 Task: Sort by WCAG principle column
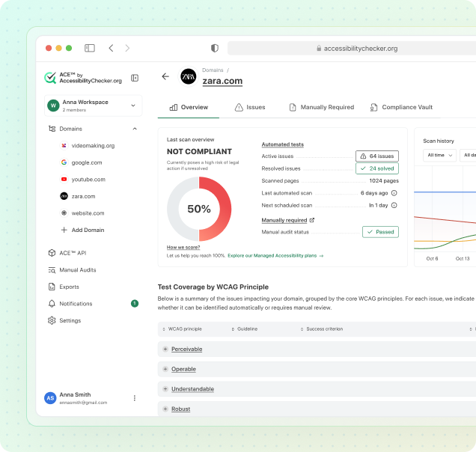(x=182, y=329)
